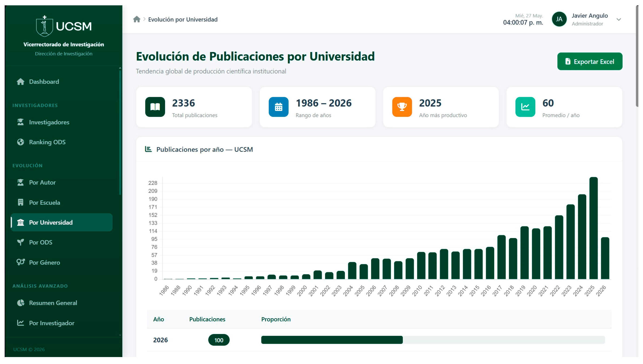
Task: Click the Por Escuela building icon
Action: pyautogui.click(x=20, y=203)
